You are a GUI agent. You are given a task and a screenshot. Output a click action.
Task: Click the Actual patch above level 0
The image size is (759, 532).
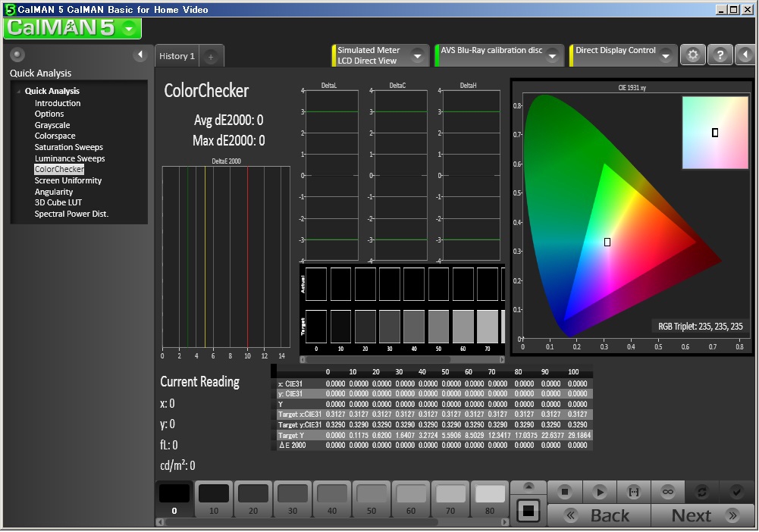click(x=316, y=284)
